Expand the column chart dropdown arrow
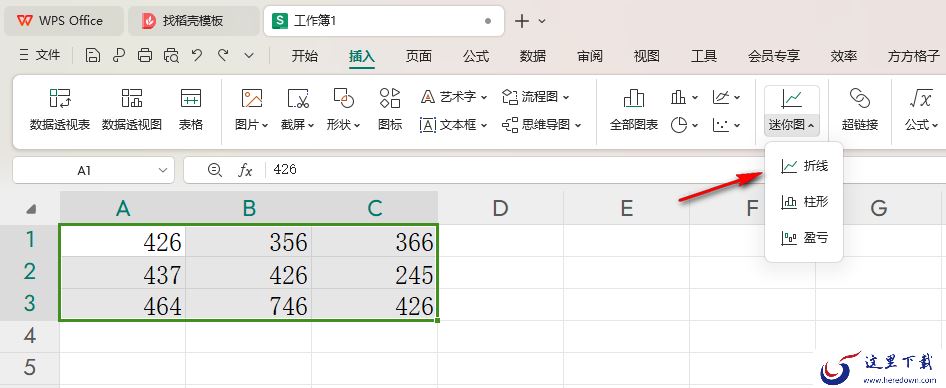Image resolution: width=946 pixels, height=388 pixels. [x=695, y=97]
